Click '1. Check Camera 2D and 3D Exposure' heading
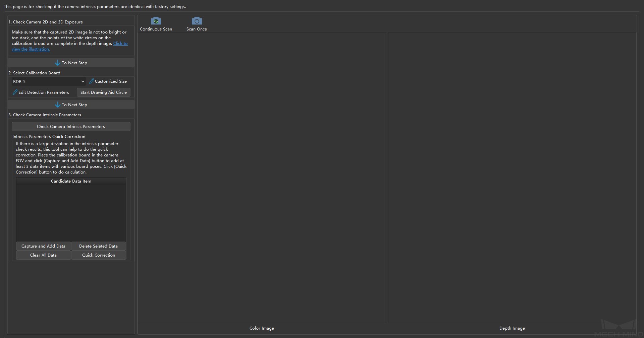Screen dimensions: 644x338 [46, 22]
